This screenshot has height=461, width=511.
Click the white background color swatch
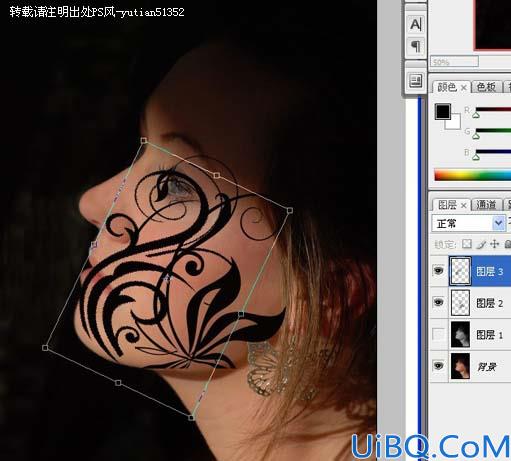[x=454, y=123]
